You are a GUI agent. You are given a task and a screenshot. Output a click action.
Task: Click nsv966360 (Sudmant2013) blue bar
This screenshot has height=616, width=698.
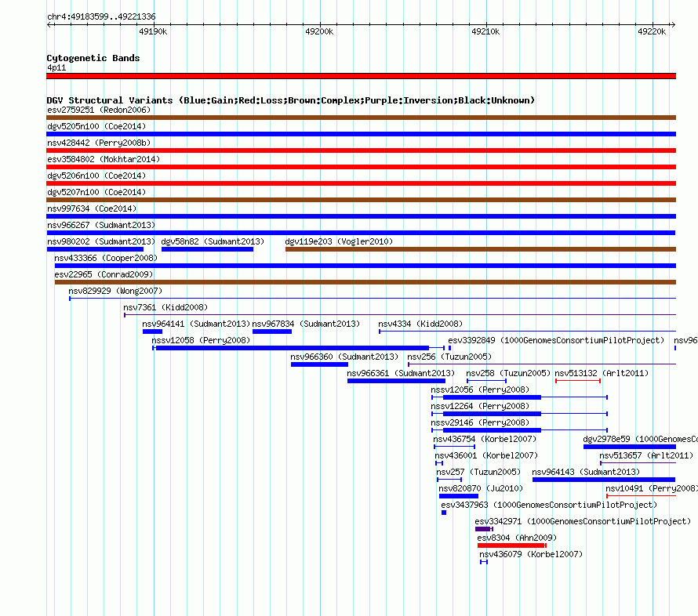coord(319,364)
